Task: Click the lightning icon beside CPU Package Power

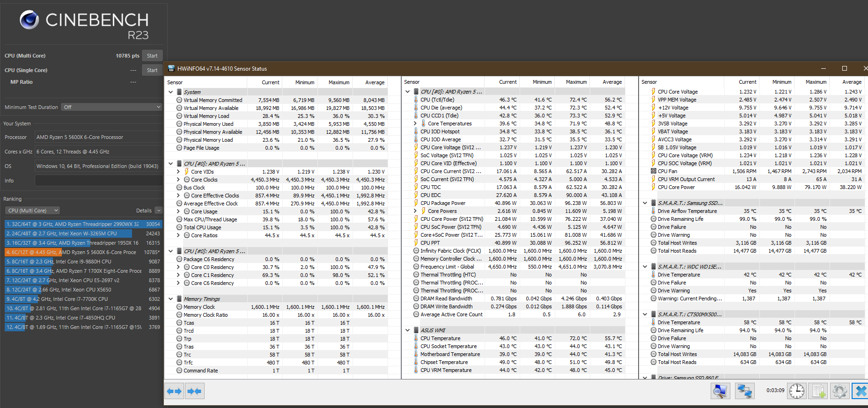Action: pyautogui.click(x=416, y=203)
